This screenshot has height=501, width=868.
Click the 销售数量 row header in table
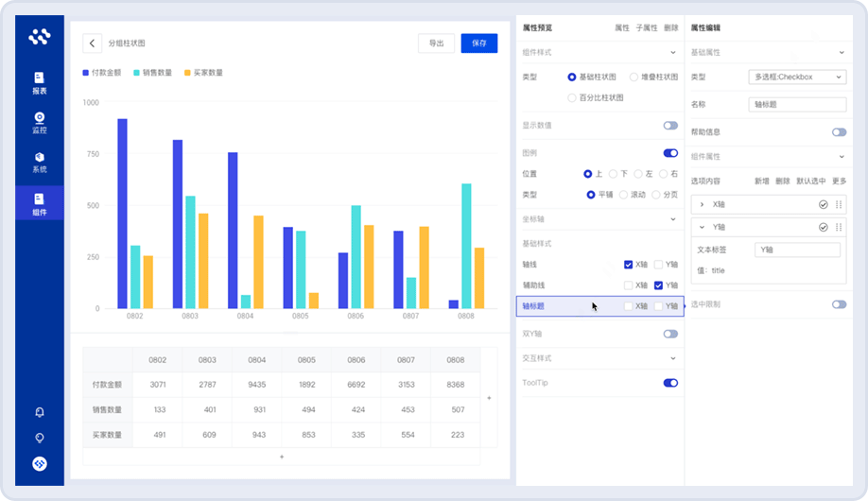pyautogui.click(x=107, y=409)
